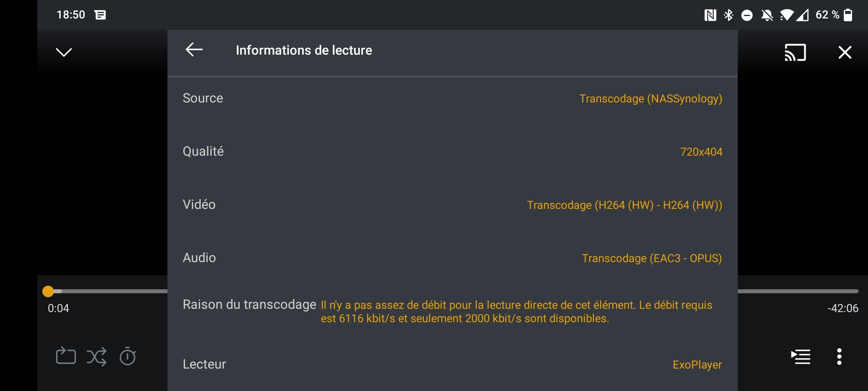Collapse the player with the down chevron
The height and width of the screenshot is (391, 868).
(64, 52)
